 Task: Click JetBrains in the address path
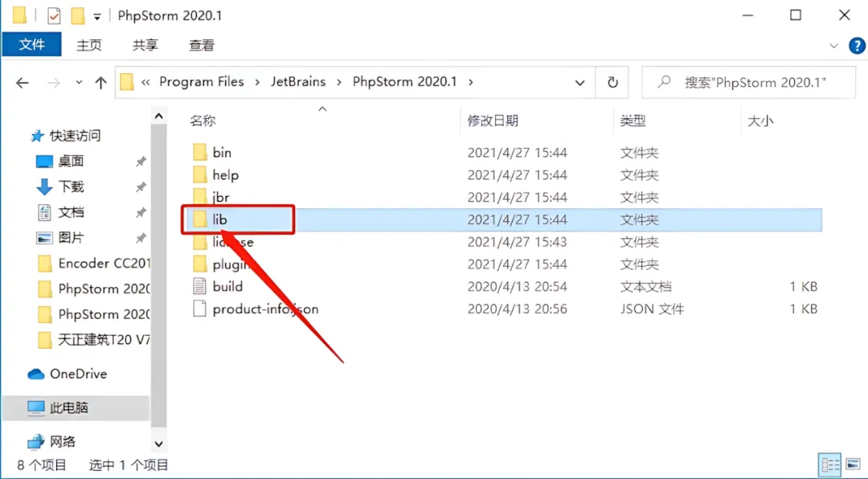point(298,81)
